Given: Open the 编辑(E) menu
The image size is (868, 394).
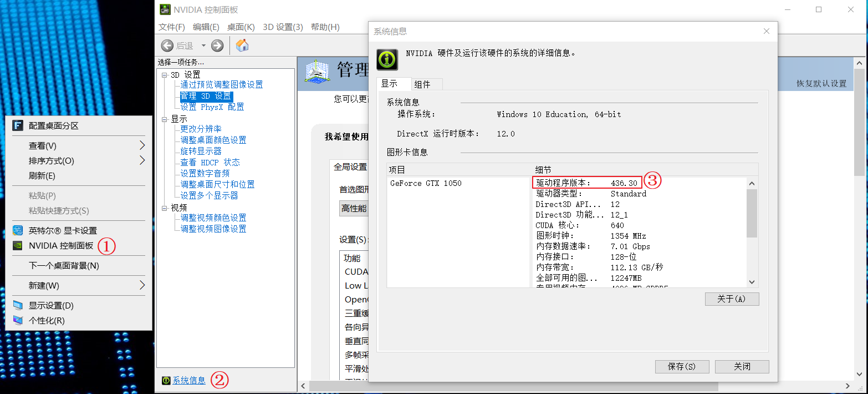Looking at the screenshot, I should pos(206,27).
